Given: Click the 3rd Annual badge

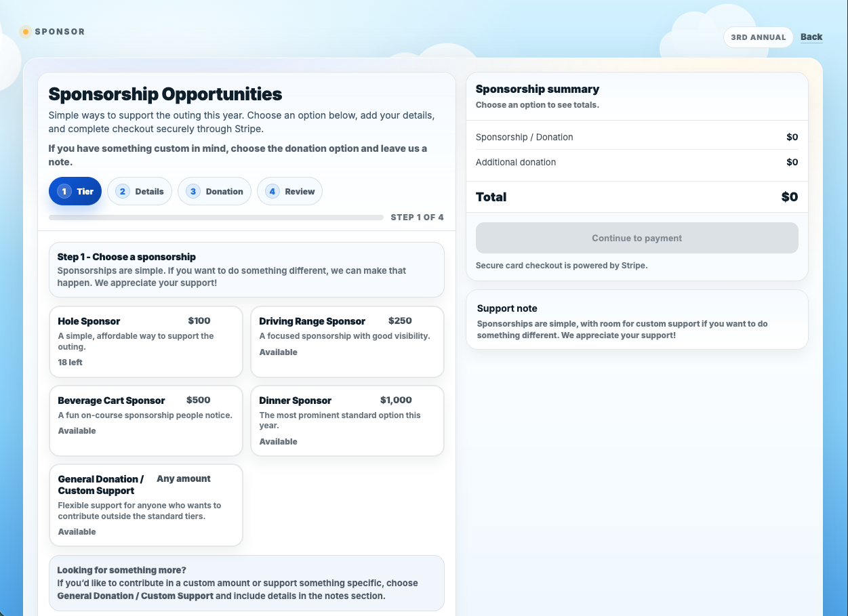Looking at the screenshot, I should [x=758, y=37].
